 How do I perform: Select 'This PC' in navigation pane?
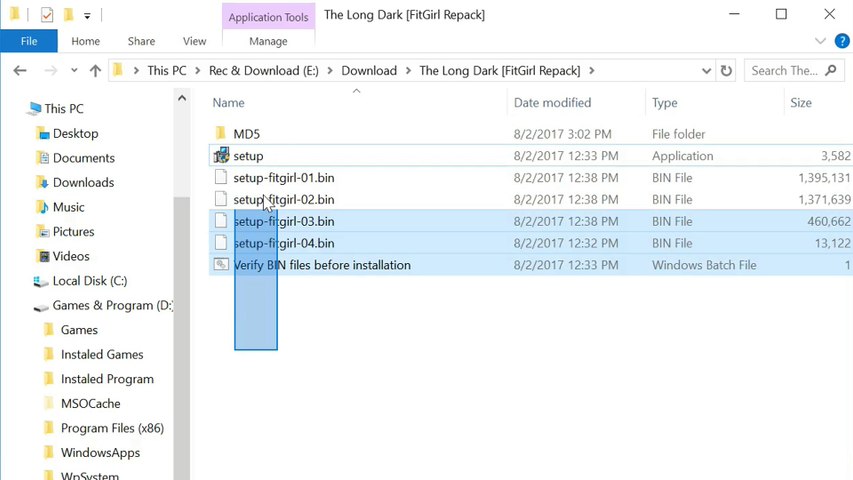(64, 108)
